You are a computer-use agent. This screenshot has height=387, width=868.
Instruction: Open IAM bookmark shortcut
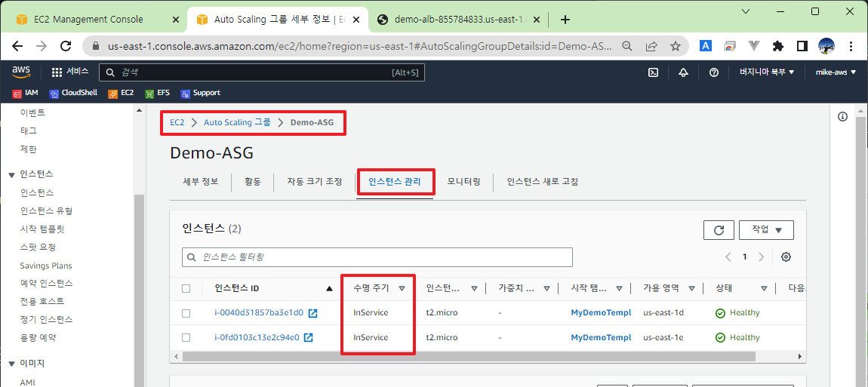(x=25, y=93)
